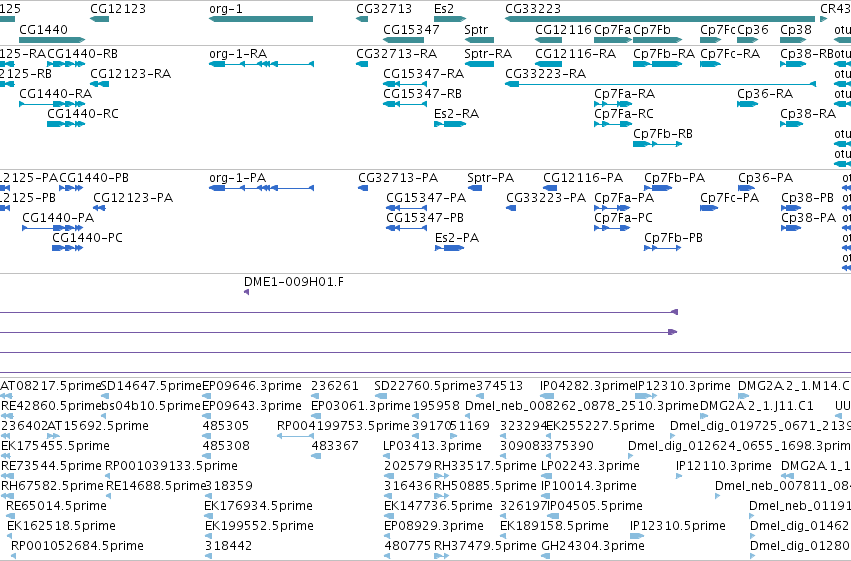
Task: Select transcript Cp7Fb-RA
Action: 657,64
